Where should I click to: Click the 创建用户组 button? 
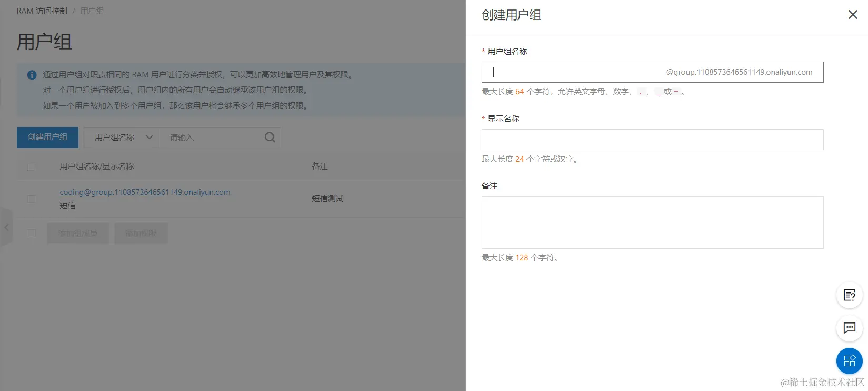point(47,137)
